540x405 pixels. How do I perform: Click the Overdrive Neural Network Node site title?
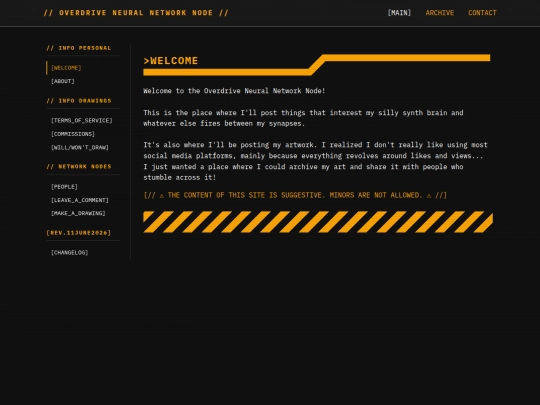pyautogui.click(x=136, y=13)
